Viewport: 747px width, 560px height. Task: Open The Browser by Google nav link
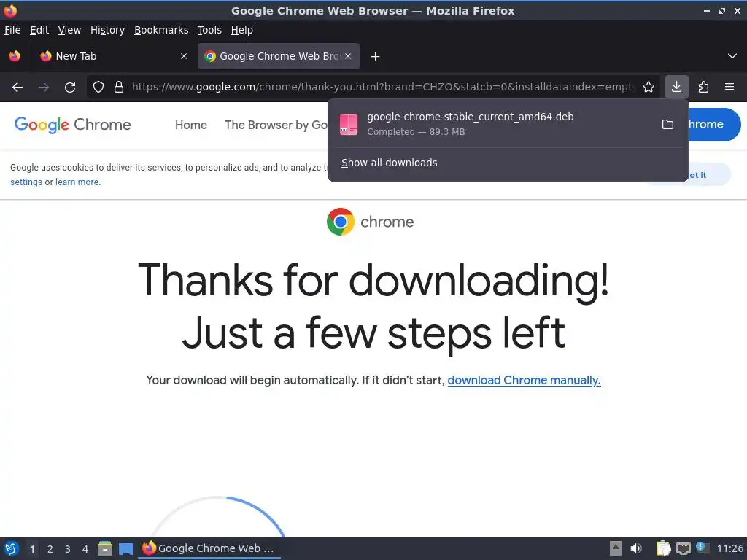(x=276, y=125)
